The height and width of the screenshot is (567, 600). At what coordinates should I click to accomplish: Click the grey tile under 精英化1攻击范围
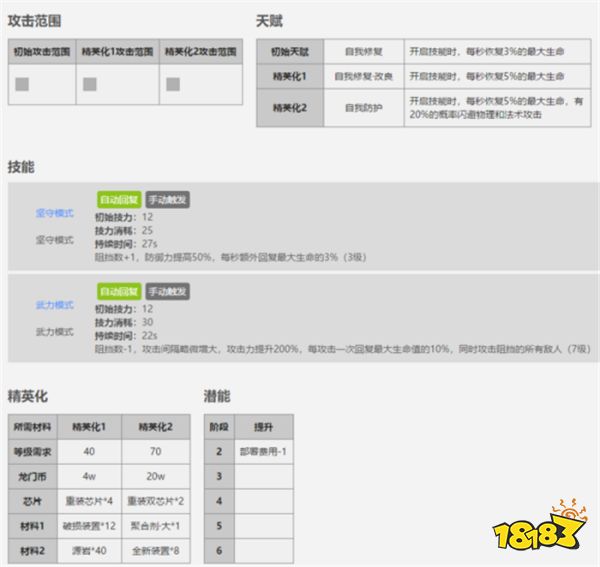[90, 85]
